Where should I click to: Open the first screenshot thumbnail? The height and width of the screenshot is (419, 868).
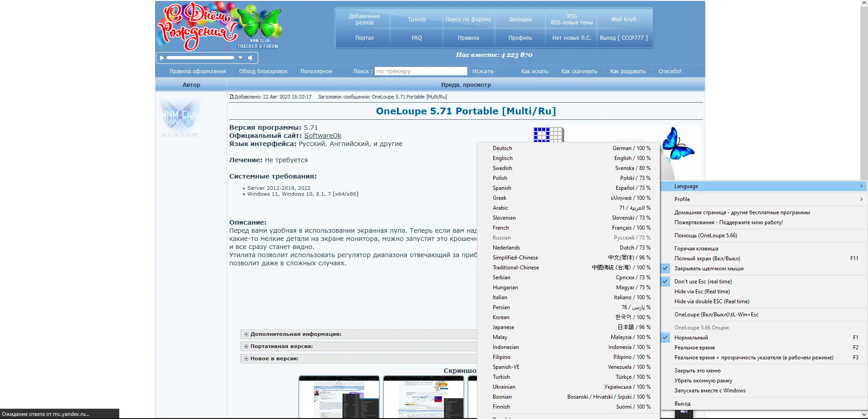coord(339,397)
